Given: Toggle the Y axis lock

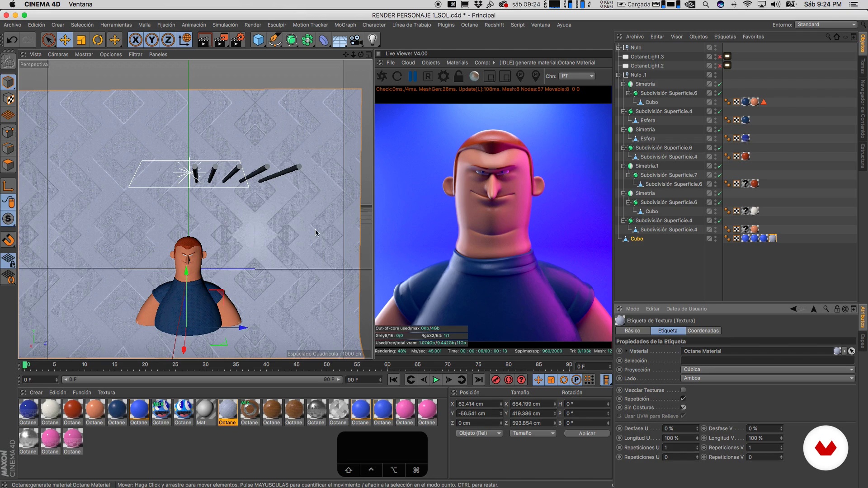Looking at the screenshot, I should [x=152, y=40].
